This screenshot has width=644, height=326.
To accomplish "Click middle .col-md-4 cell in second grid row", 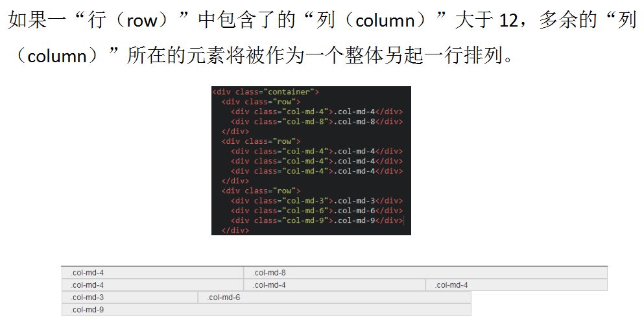I will tap(335, 285).
